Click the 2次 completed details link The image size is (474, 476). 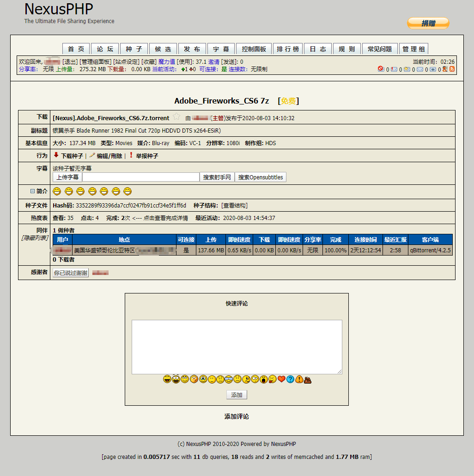click(x=126, y=218)
